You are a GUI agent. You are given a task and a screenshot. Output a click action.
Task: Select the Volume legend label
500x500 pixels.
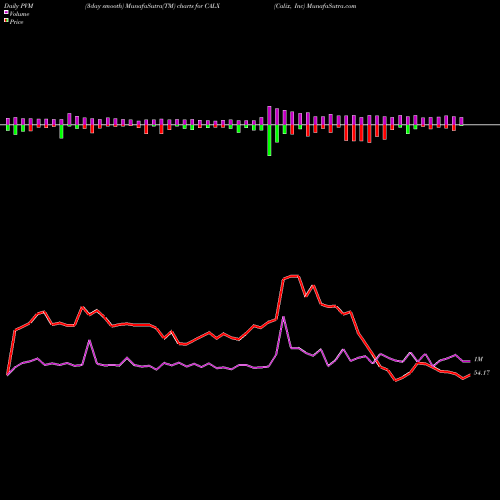[19, 14]
